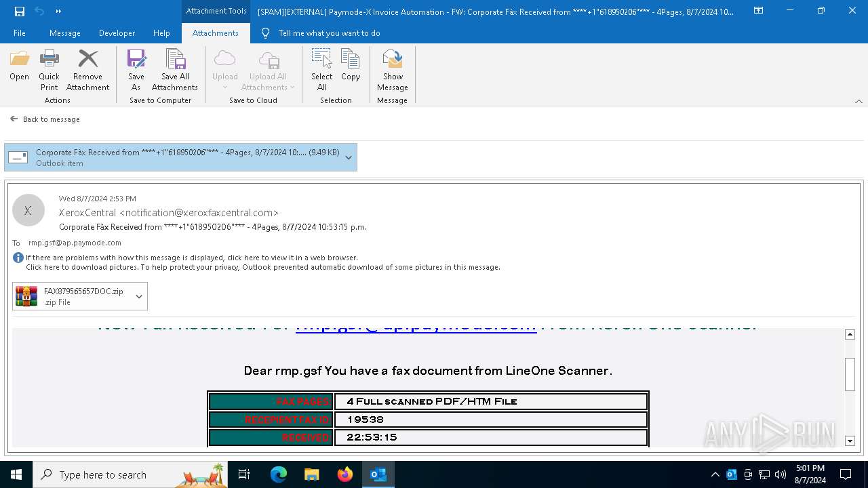This screenshot has width=868, height=488.
Task: Copy the selected attachment
Action: tap(351, 66)
